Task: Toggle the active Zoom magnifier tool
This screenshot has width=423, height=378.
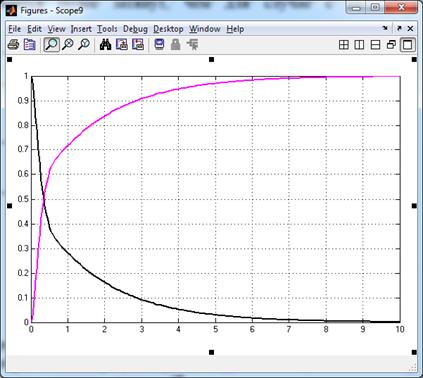Action: point(51,44)
